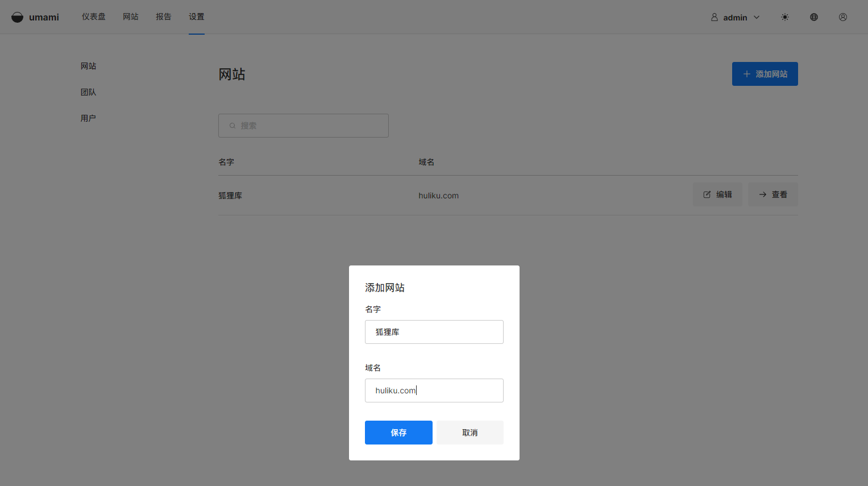The height and width of the screenshot is (486, 868).
Task: Select 用户 in the settings sidebar
Action: click(x=88, y=118)
